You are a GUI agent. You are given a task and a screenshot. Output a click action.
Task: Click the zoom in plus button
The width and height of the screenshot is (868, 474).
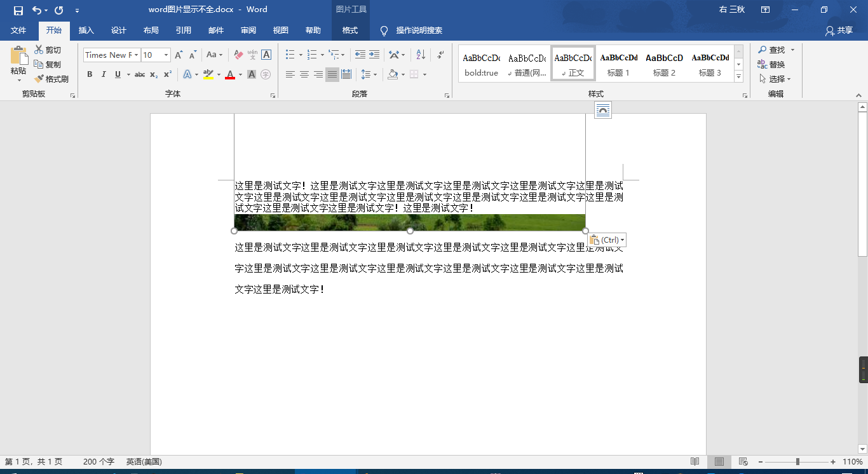point(833,462)
